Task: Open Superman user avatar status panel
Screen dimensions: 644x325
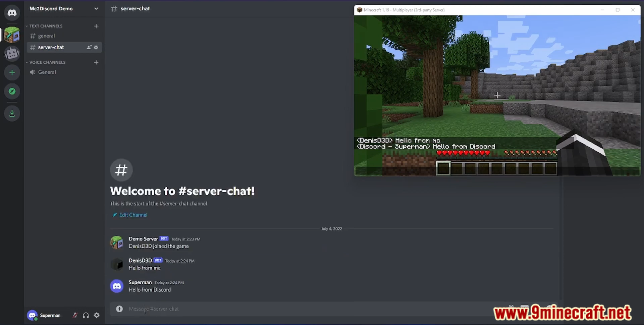Action: pos(32,315)
